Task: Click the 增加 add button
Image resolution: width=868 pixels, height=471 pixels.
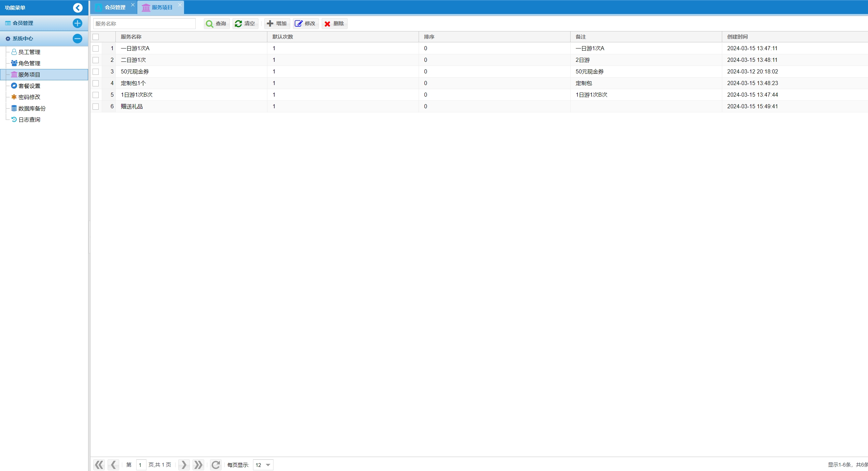Action: coord(277,24)
